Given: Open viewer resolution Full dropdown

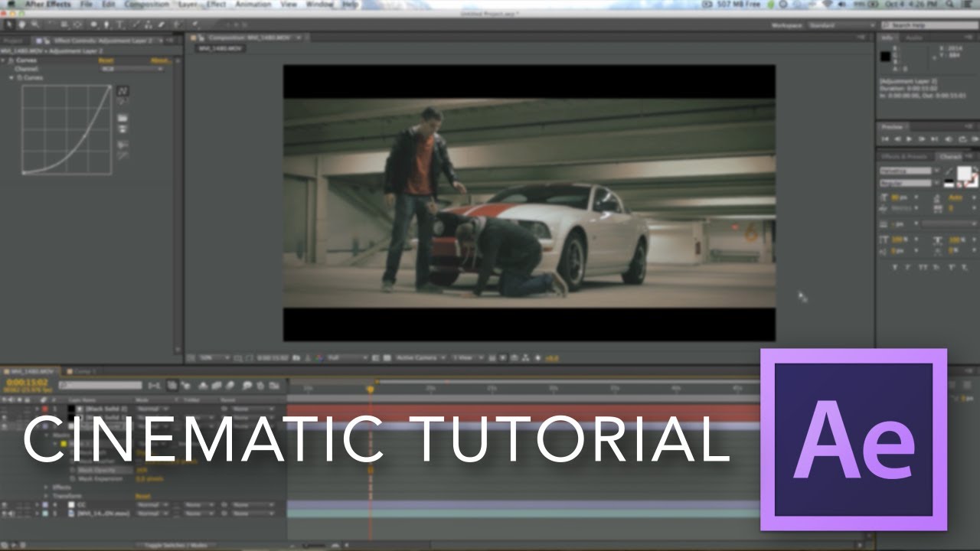Looking at the screenshot, I should pyautogui.click(x=347, y=358).
